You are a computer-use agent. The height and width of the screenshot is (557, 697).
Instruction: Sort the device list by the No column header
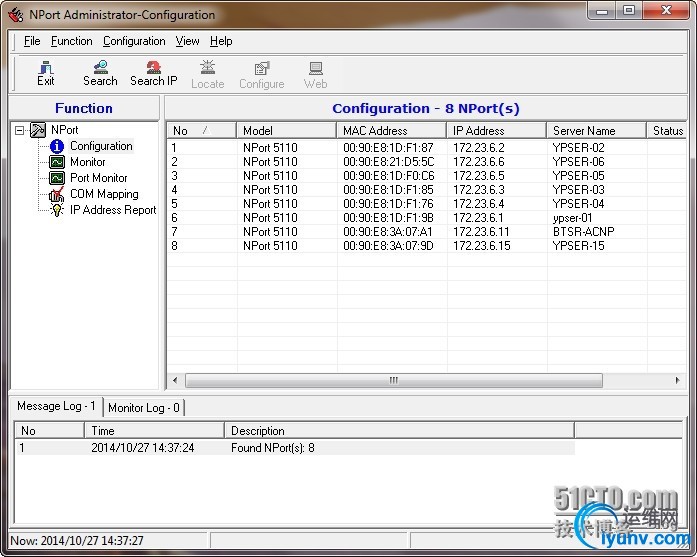(201, 131)
